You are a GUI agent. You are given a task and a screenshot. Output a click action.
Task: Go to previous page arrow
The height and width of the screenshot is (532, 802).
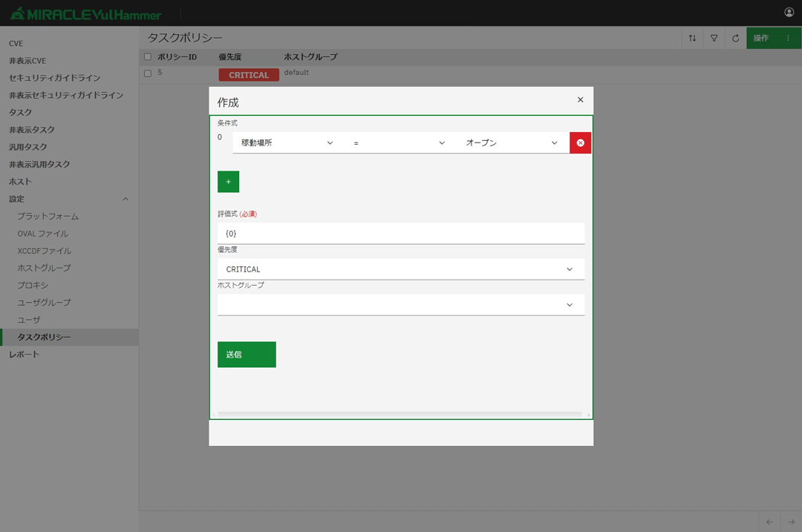(769, 522)
